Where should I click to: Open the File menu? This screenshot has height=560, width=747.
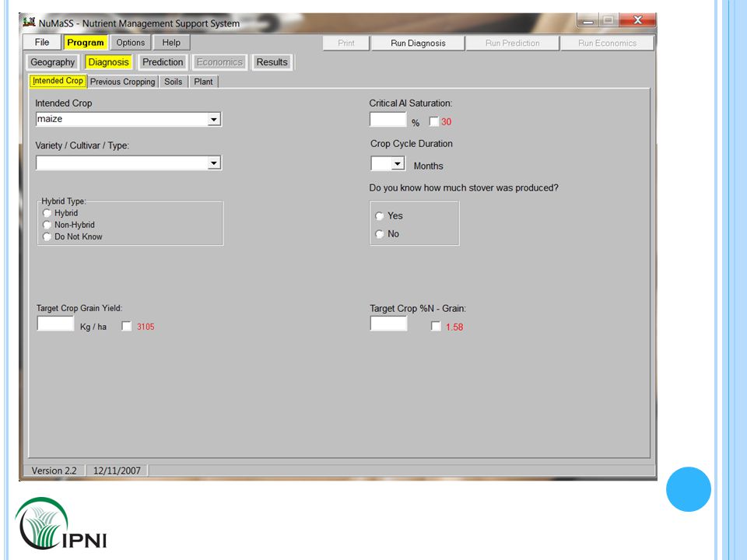pos(42,42)
